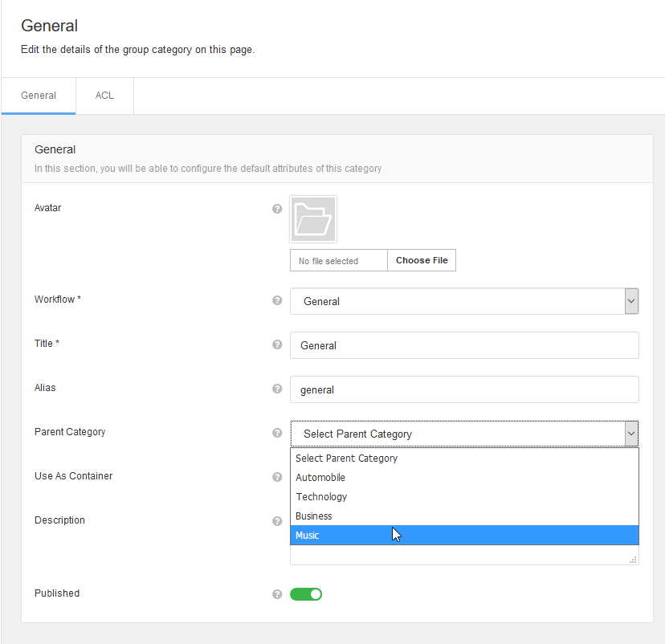Click the folder avatar placeholder image
The height and width of the screenshot is (644, 665).
coord(313,219)
